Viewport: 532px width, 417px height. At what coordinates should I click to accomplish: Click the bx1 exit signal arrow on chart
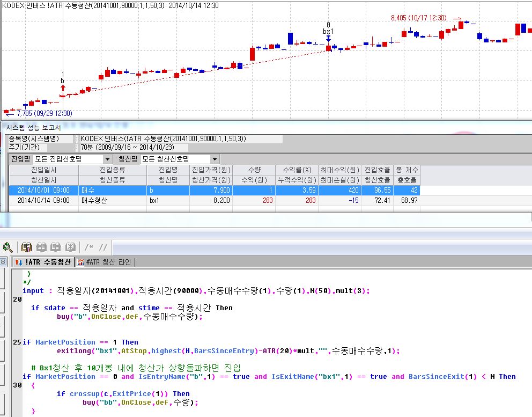[328, 39]
